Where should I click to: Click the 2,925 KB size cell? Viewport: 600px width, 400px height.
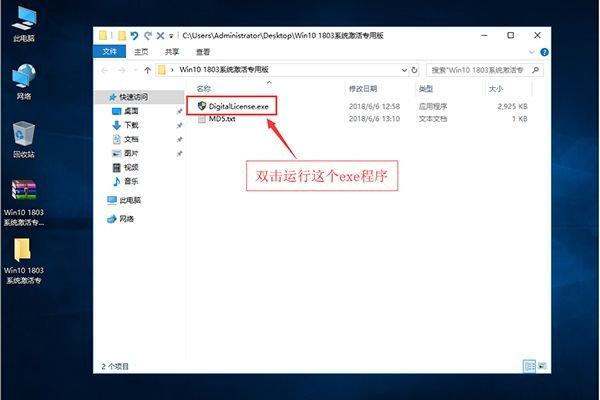512,106
